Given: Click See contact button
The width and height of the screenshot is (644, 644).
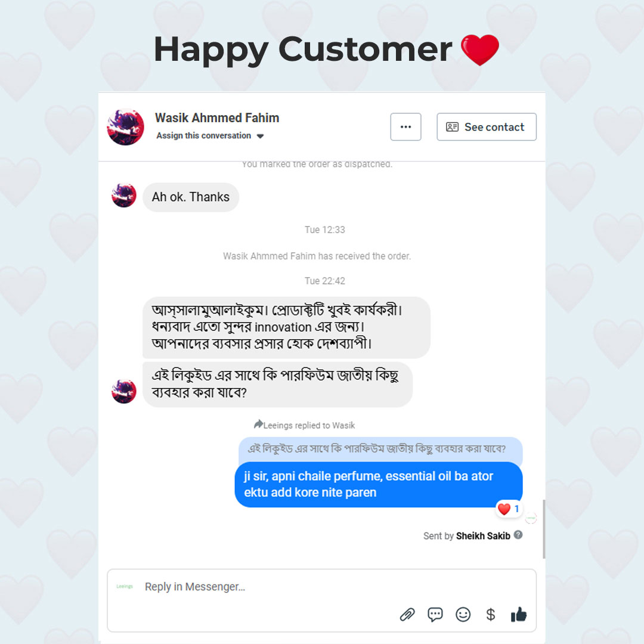Looking at the screenshot, I should click(487, 127).
